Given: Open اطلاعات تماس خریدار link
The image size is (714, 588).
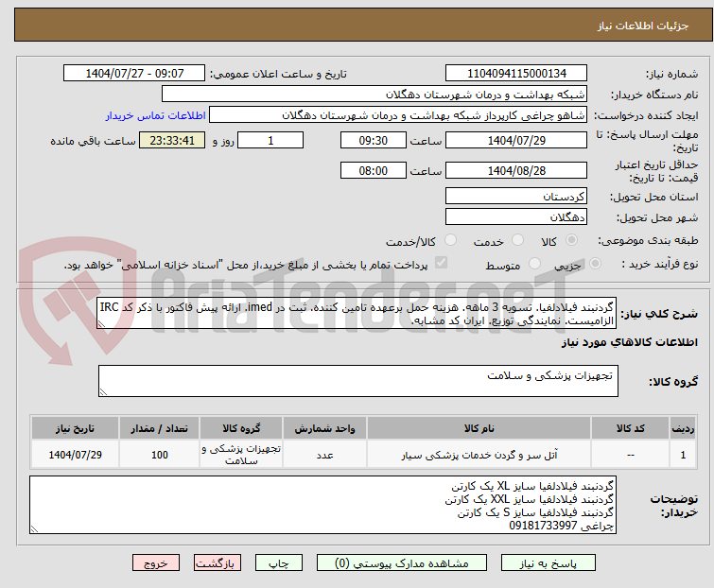Looking at the screenshot, I should tap(156, 115).
